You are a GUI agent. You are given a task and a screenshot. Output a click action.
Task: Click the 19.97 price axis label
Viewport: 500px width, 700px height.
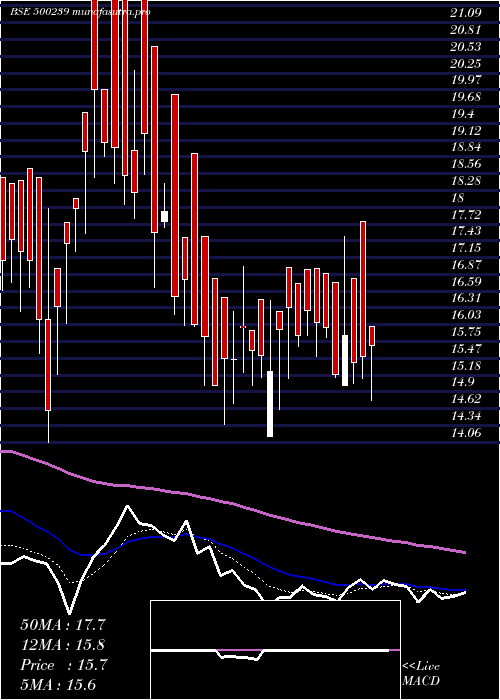[466, 80]
